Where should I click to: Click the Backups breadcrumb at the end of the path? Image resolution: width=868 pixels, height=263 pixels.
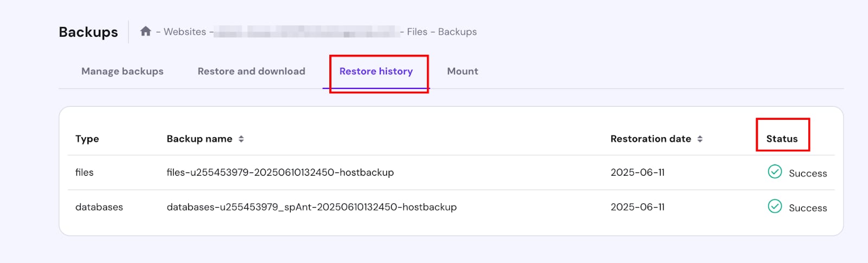click(457, 32)
